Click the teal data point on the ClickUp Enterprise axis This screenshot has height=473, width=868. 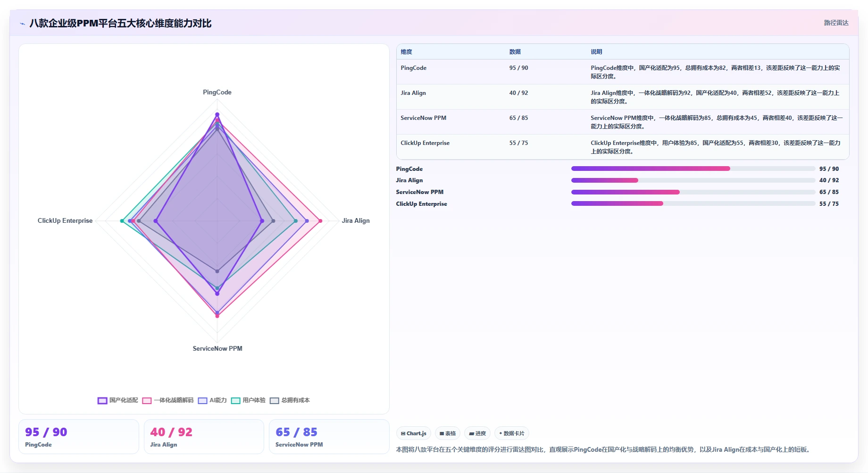(x=122, y=221)
